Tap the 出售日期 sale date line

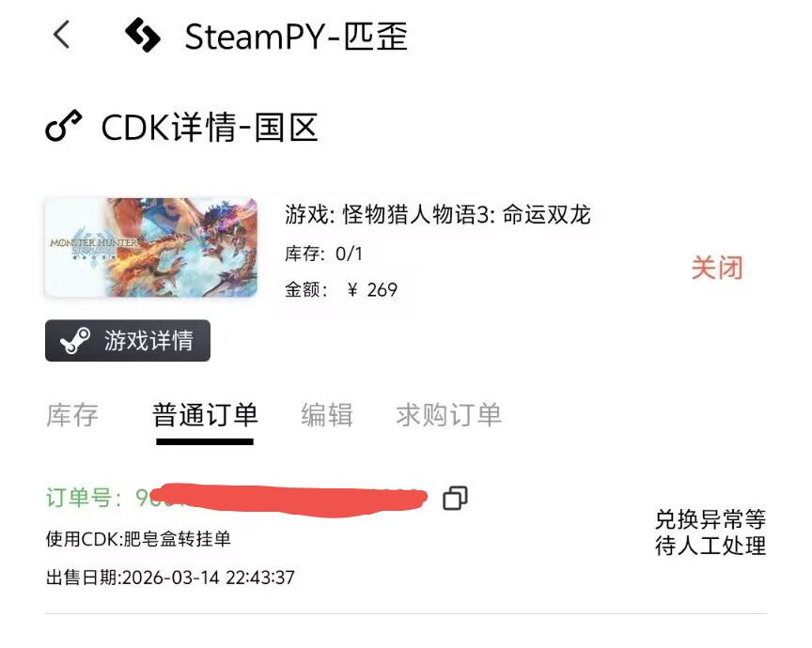coord(170,578)
